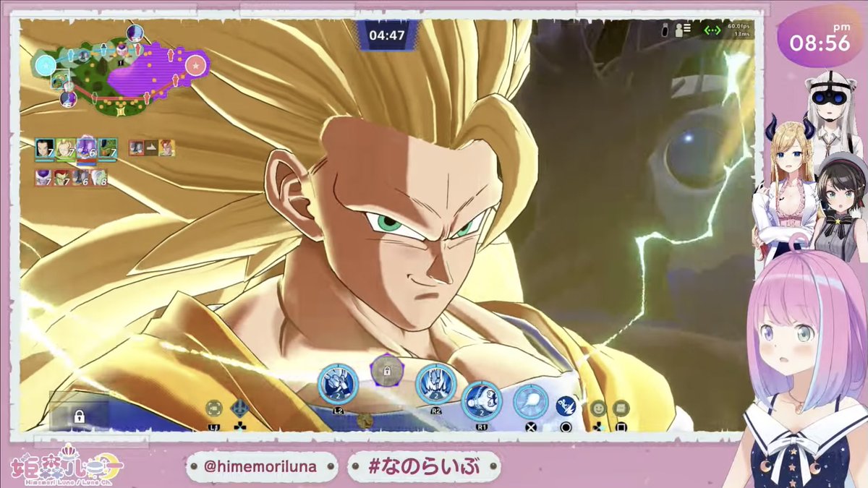The height and width of the screenshot is (488, 868).
Task: Click the padlock icon at bottom left
Action: 78,416
